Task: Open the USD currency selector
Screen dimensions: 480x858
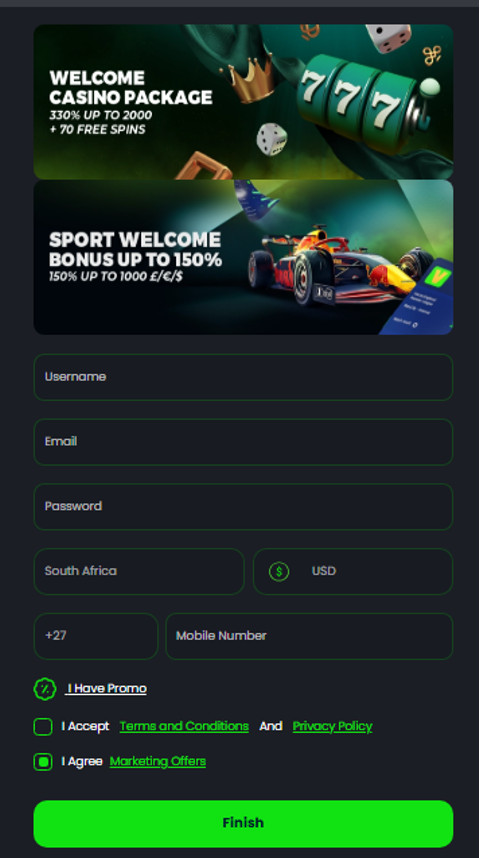Action: (353, 571)
